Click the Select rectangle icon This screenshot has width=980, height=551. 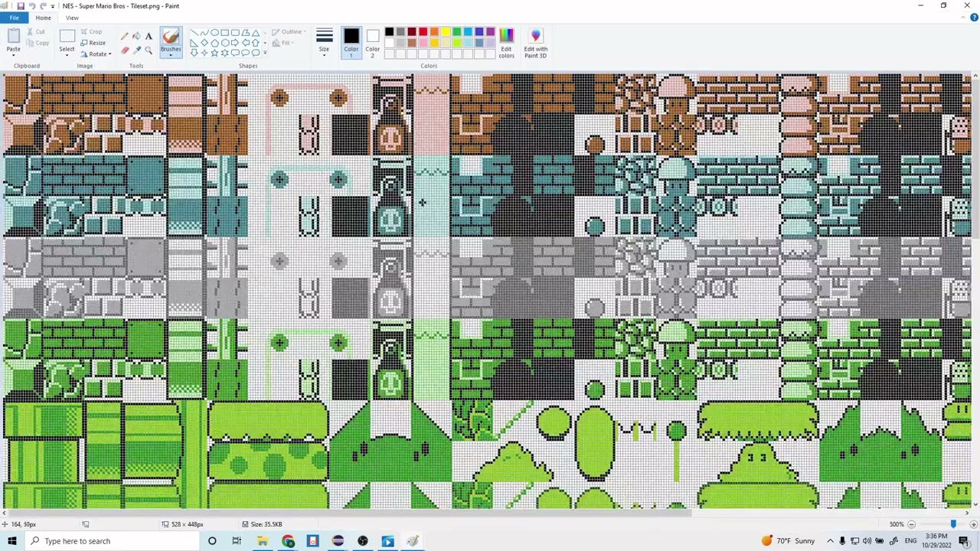click(67, 36)
